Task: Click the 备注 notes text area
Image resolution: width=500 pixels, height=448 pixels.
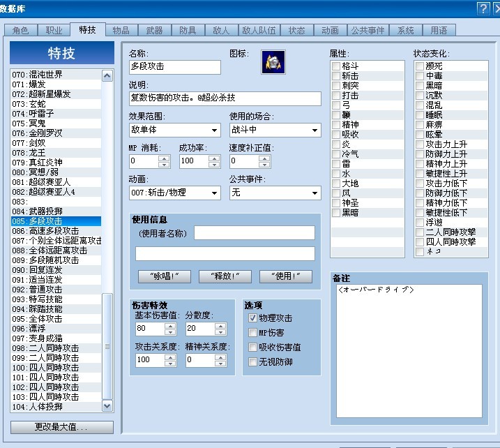Action: pyautogui.click(x=409, y=351)
